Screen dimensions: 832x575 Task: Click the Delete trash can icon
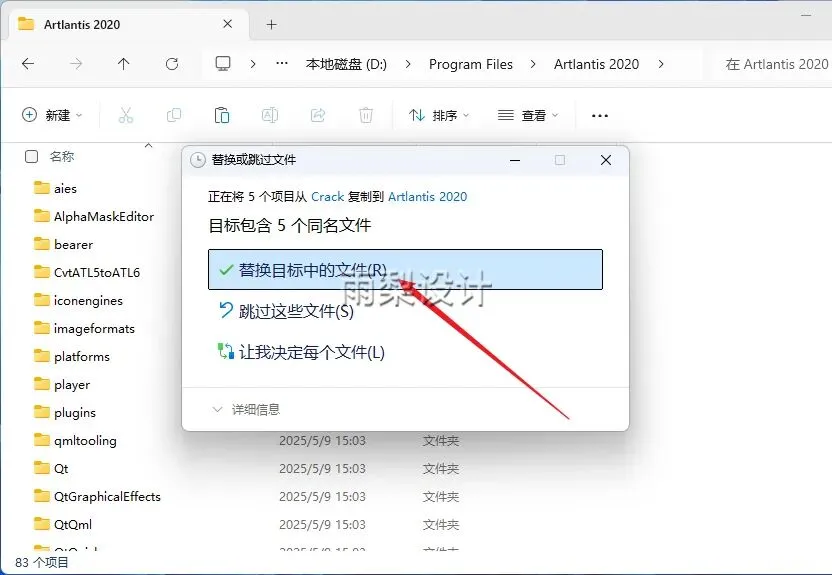(x=366, y=115)
